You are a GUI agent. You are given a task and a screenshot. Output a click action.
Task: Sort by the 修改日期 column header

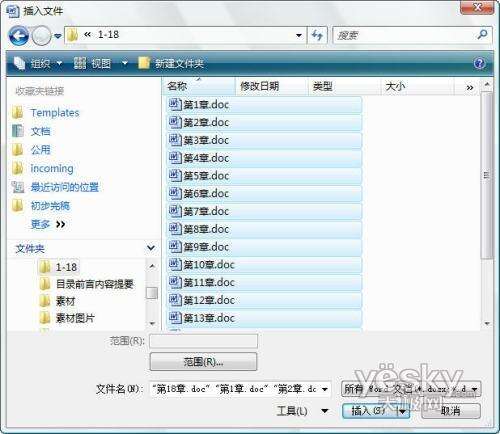point(271,86)
